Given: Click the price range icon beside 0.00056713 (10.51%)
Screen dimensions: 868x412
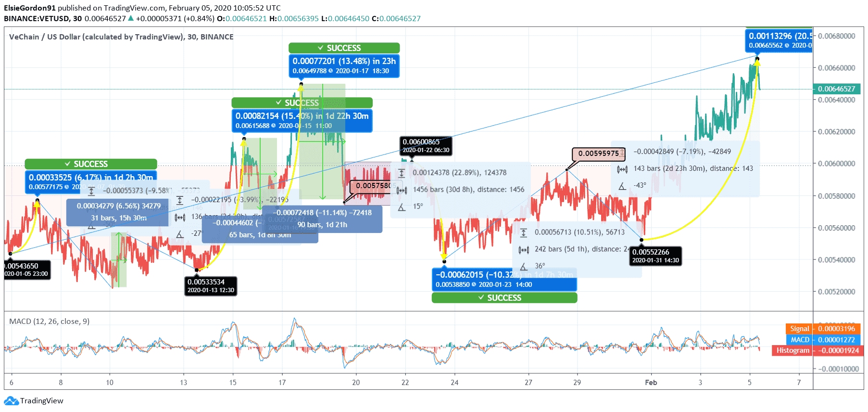Looking at the screenshot, I should 524,232.
